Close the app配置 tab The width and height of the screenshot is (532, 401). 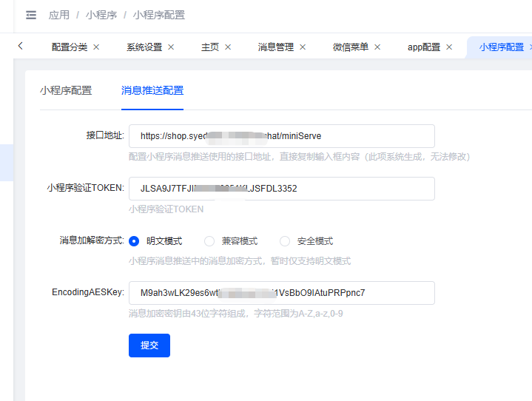448,47
